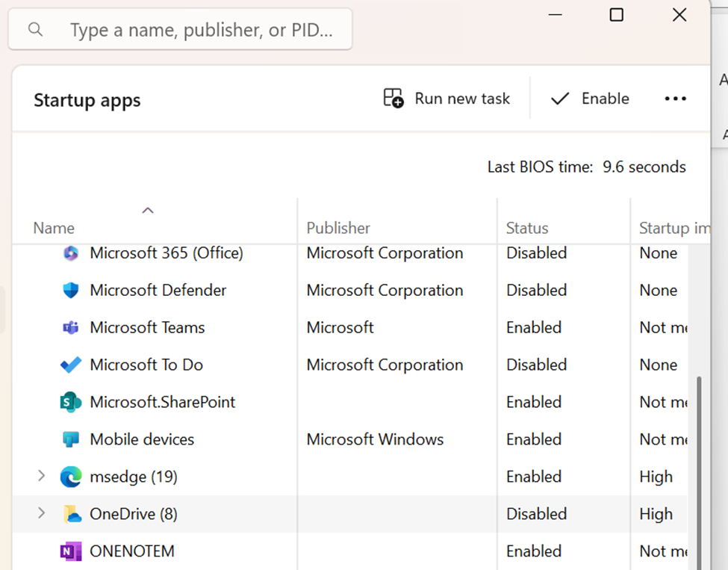728x570 pixels.
Task: Expand the msedge (19) group
Action: tap(41, 476)
